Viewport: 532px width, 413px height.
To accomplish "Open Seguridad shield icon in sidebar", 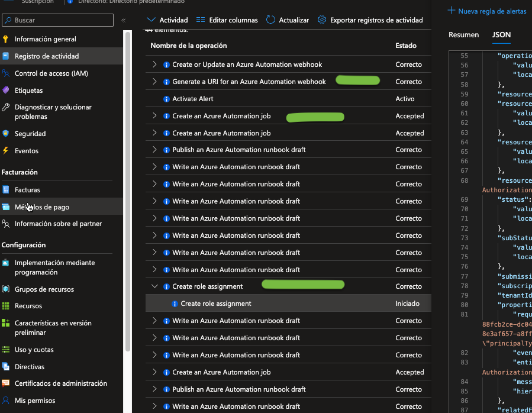I will click(5, 134).
